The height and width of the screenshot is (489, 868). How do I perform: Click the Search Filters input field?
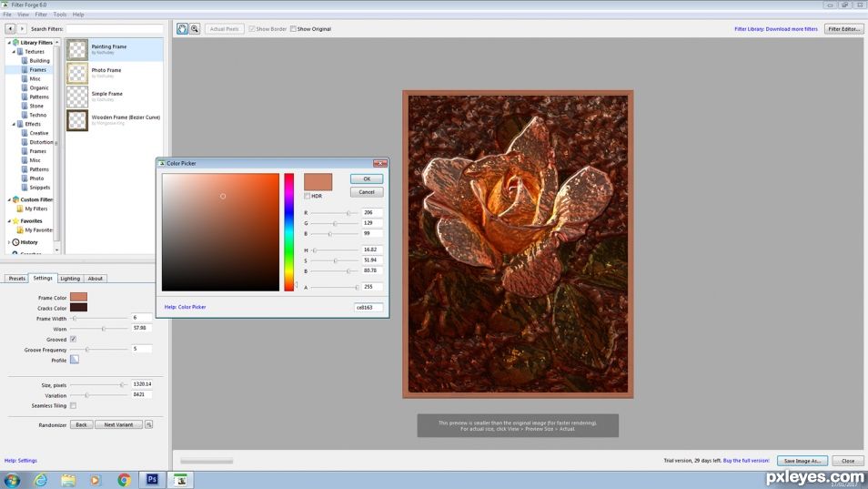pyautogui.click(x=115, y=28)
